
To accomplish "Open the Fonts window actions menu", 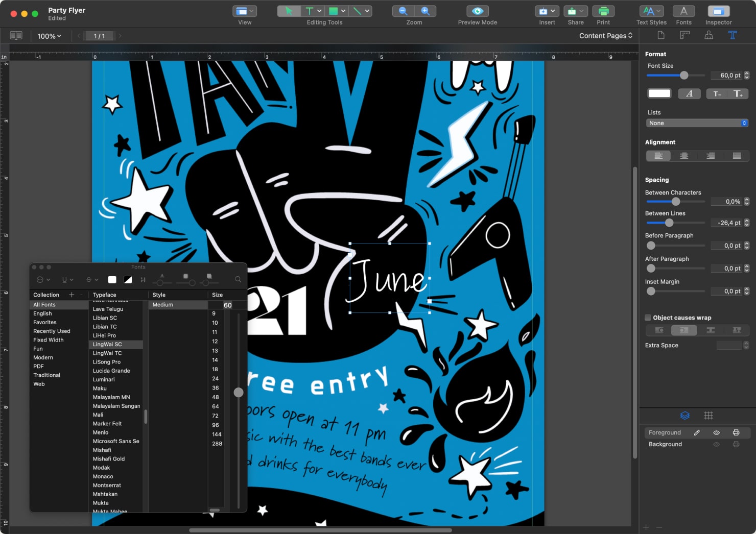I will [43, 280].
